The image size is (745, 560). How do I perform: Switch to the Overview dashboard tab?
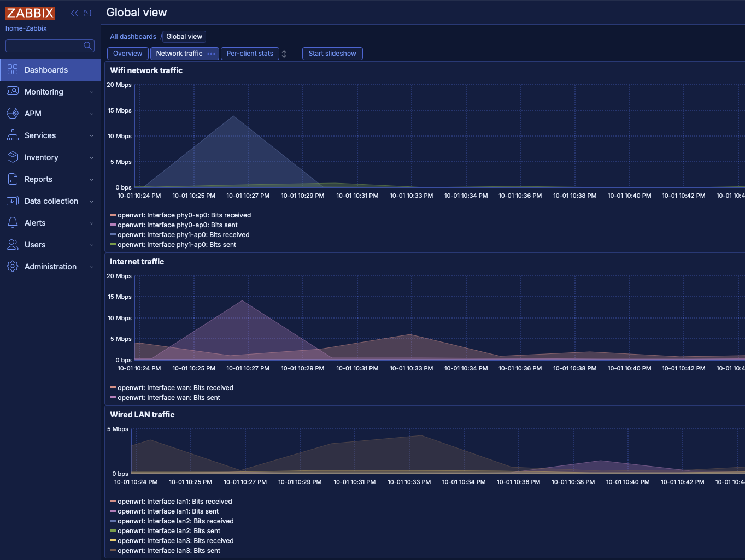[x=128, y=54]
